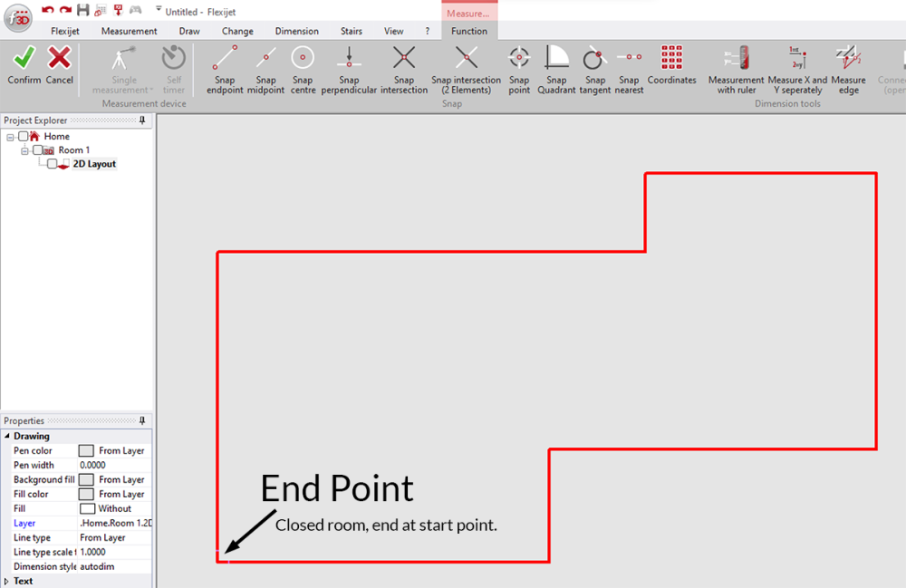Collapse the Drawing section in Properties

(7, 436)
